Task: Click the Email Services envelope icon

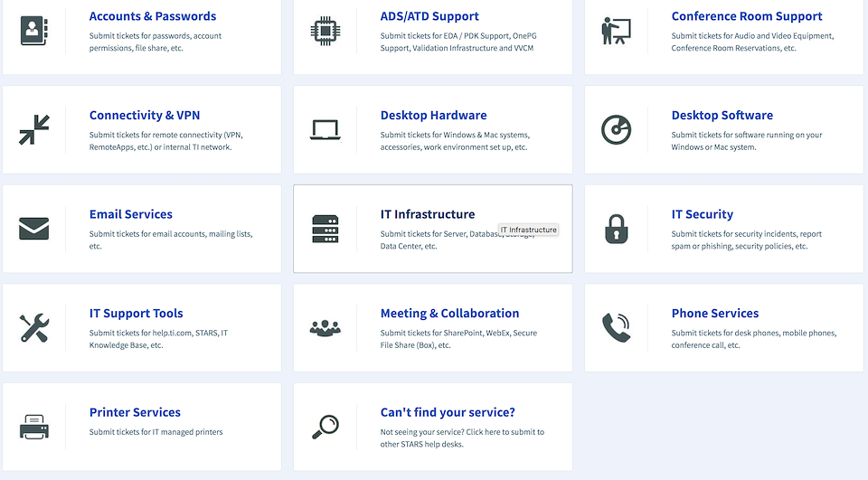Action: pos(34,229)
